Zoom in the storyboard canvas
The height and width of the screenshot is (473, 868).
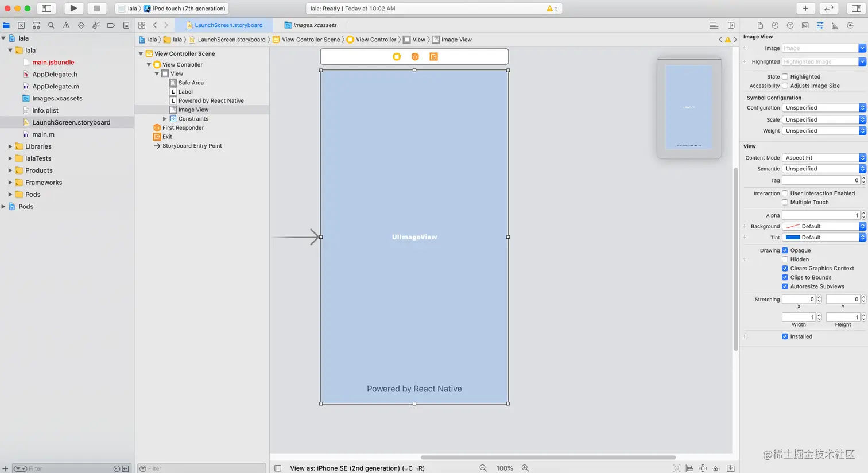tap(525, 468)
